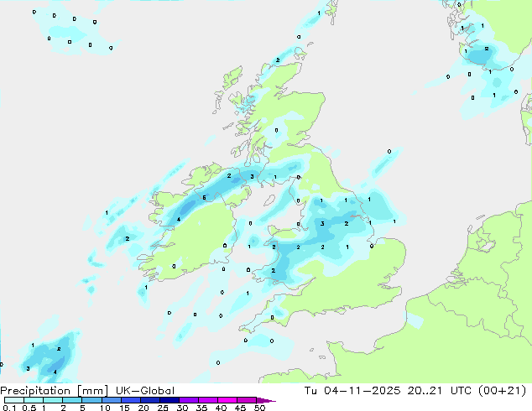532x411 pixels.
Task: Click the 10–15 mm legend color swatch
Action: pos(111,400)
